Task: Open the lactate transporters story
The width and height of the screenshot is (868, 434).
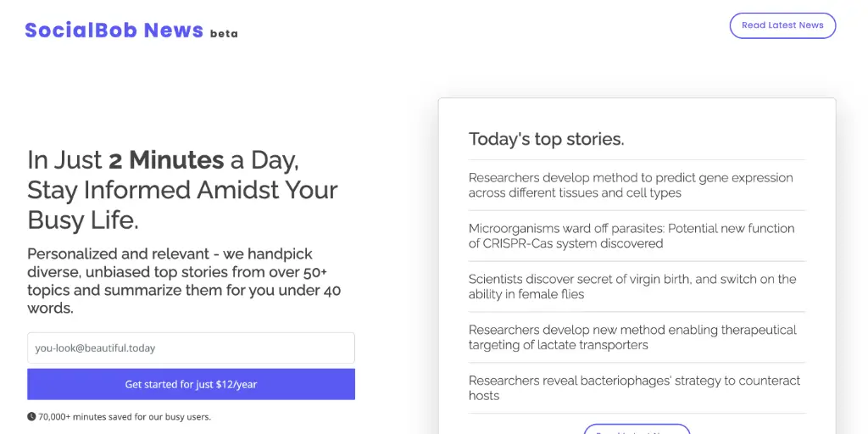Action: pos(632,337)
